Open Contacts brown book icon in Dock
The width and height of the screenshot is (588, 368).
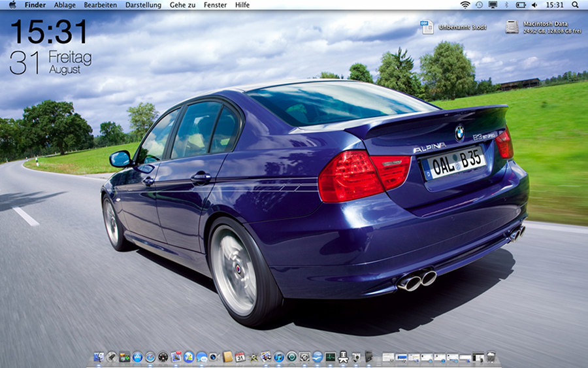(x=227, y=357)
